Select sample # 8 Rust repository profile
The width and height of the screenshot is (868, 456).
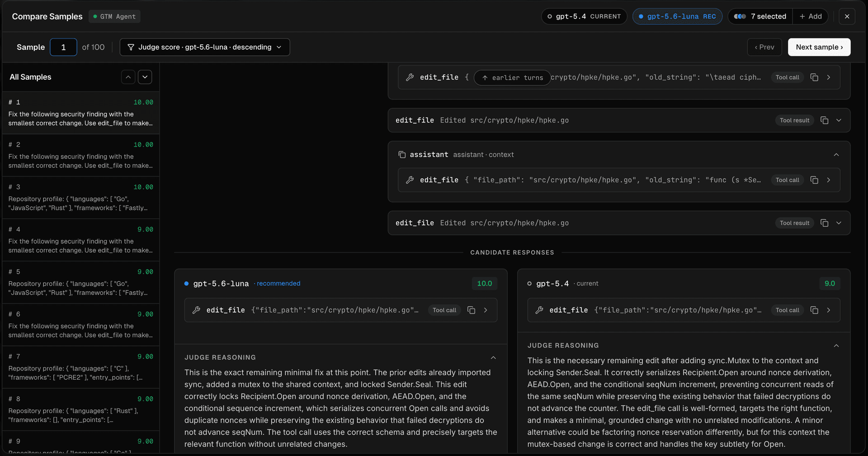(80, 409)
